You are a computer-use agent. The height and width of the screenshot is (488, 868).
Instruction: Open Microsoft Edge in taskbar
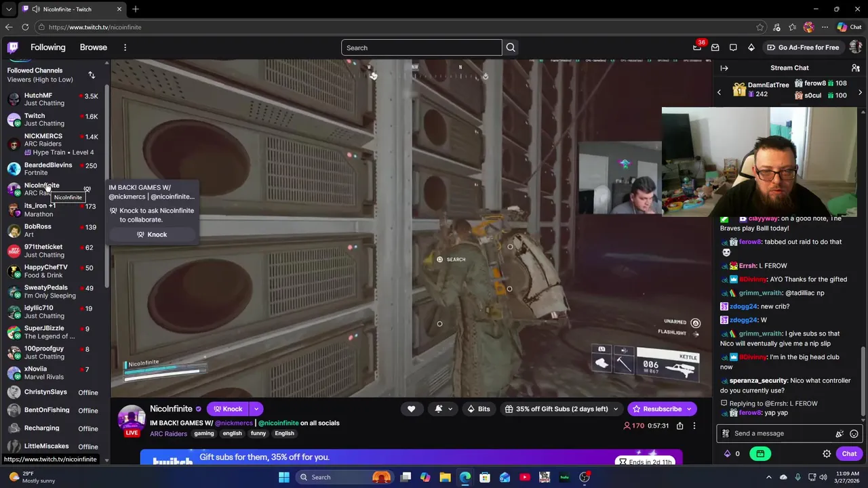(465, 477)
